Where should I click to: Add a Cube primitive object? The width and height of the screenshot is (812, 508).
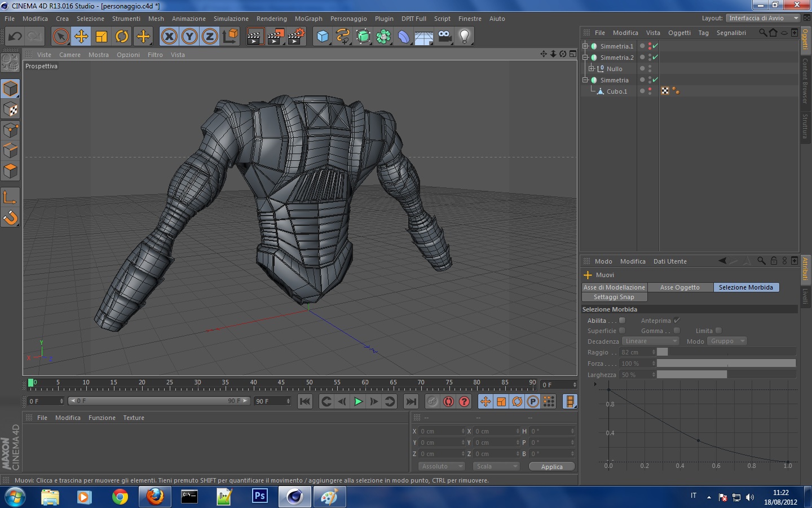323,37
